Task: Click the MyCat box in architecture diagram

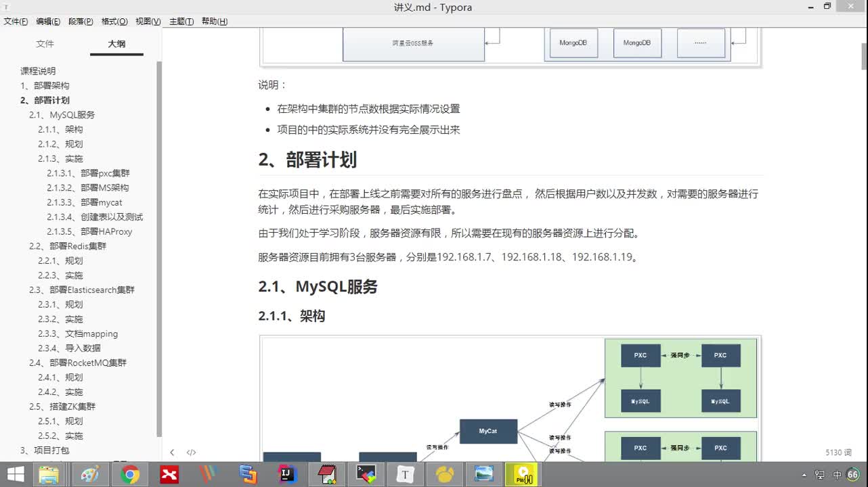Action: pos(488,432)
